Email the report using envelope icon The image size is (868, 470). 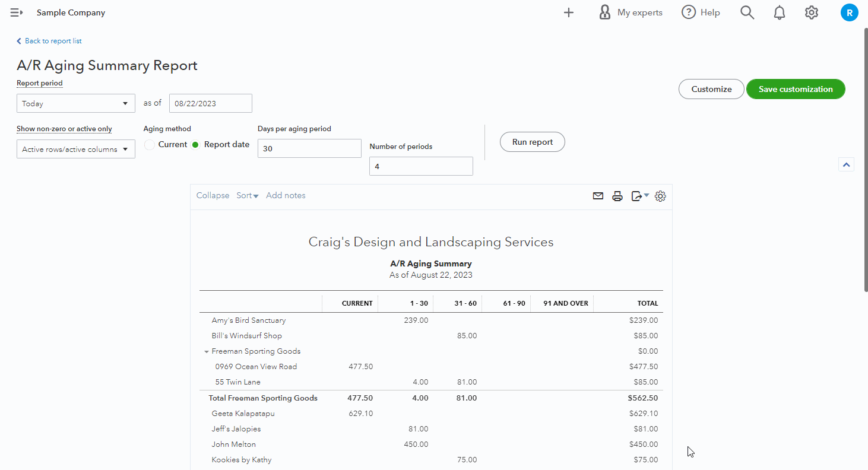[x=598, y=196]
